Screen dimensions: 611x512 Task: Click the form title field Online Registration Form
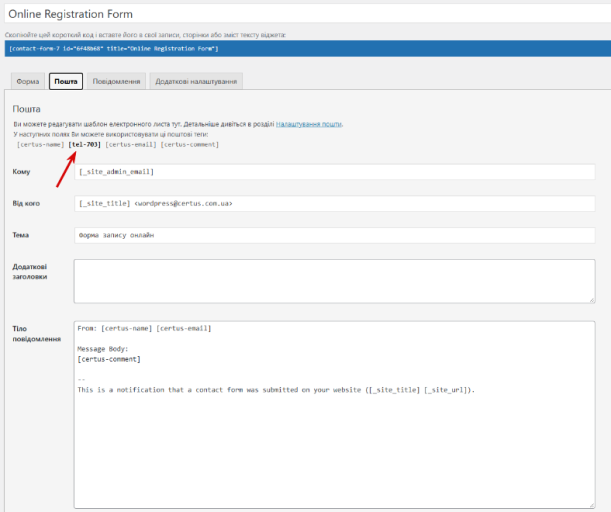[x=308, y=14]
